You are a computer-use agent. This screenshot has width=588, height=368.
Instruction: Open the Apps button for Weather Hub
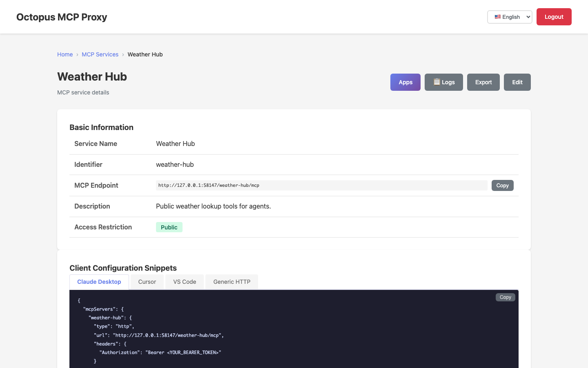[405, 82]
